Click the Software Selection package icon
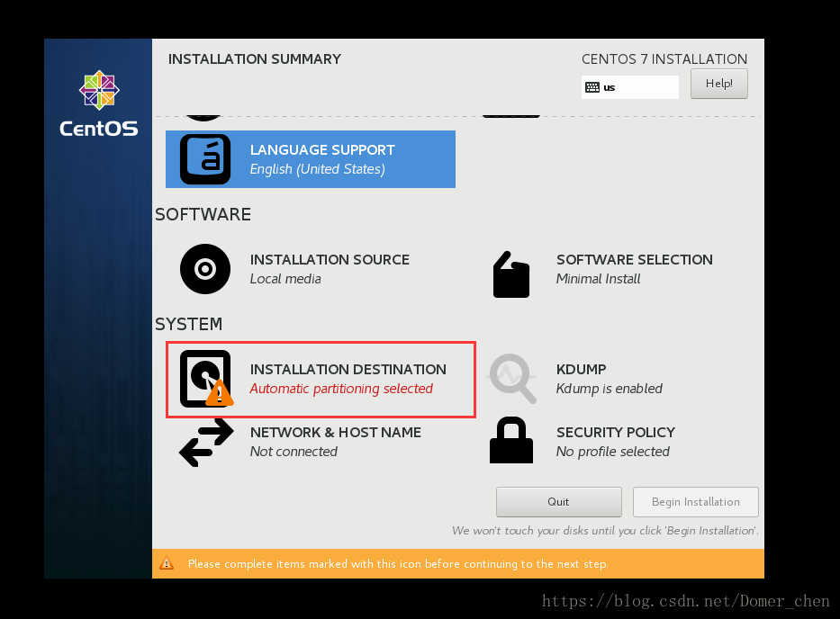The image size is (840, 619). [x=511, y=274]
